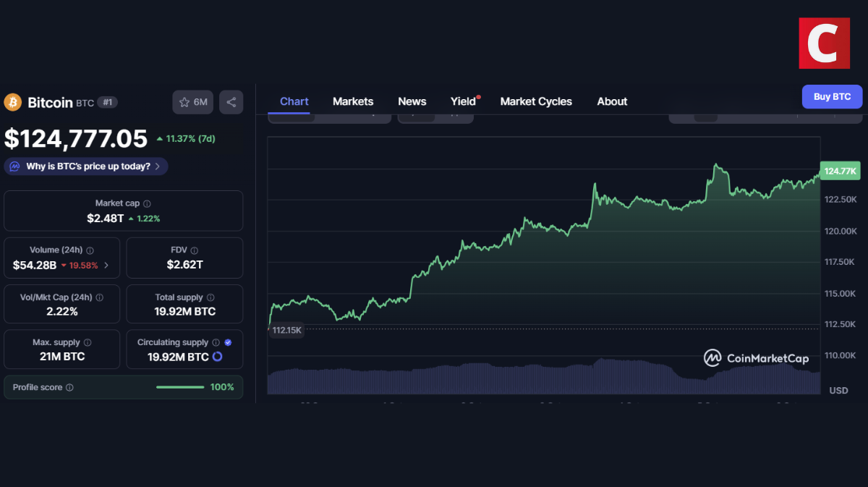Click the Max. supply info icon
Screen dimensions: 868x487
click(87, 342)
